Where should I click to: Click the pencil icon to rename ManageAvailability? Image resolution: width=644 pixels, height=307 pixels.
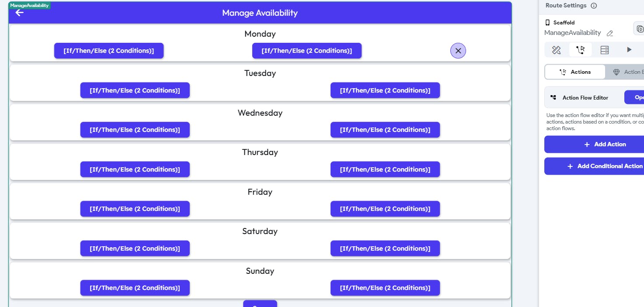610,33
